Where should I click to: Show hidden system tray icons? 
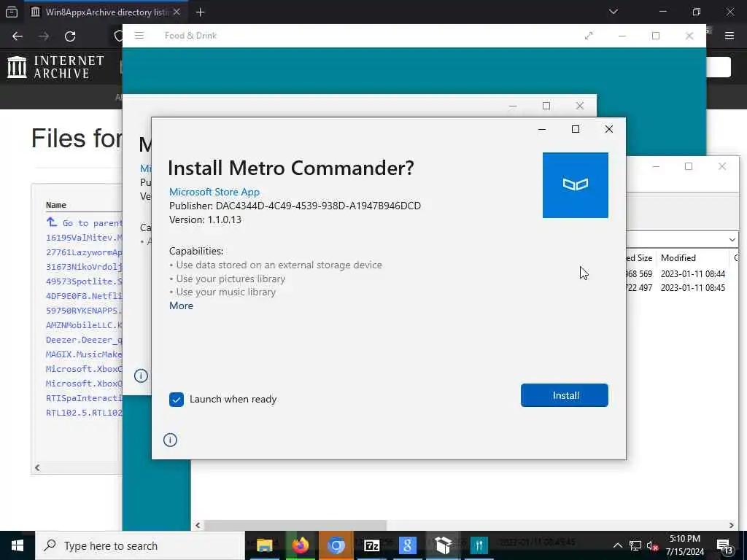[x=617, y=545]
